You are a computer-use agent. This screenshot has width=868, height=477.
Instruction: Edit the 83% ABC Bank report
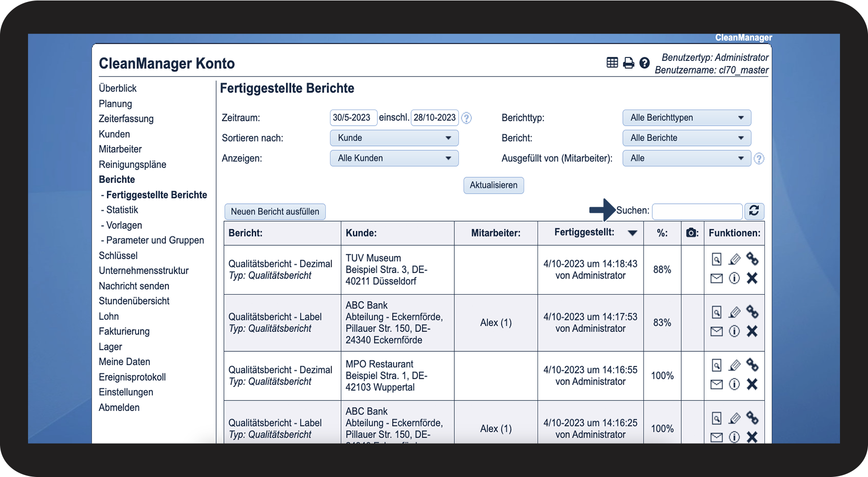734,312
